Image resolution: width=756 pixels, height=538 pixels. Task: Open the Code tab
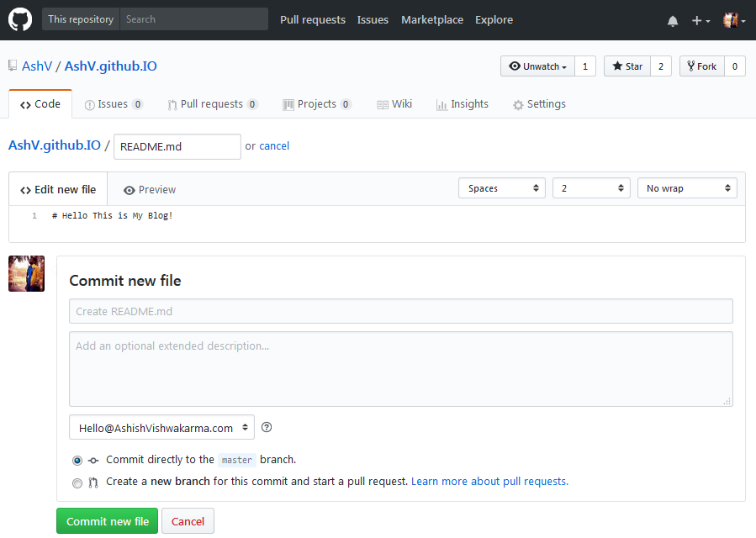[40, 104]
